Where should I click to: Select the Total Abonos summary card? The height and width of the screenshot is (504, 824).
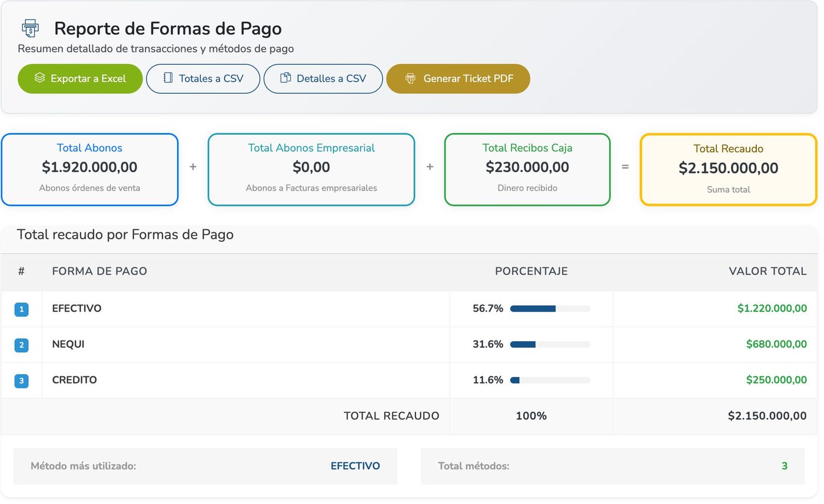pyautogui.click(x=89, y=169)
